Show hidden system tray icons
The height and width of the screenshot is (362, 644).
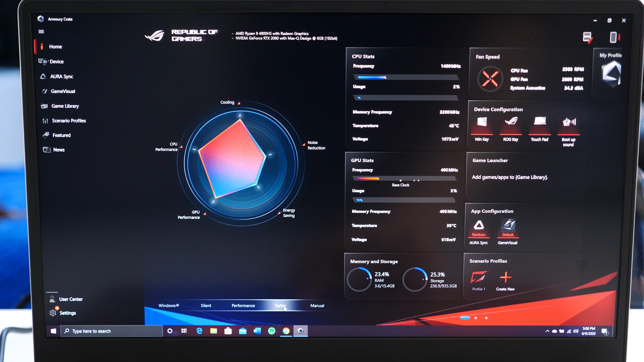pos(547,331)
